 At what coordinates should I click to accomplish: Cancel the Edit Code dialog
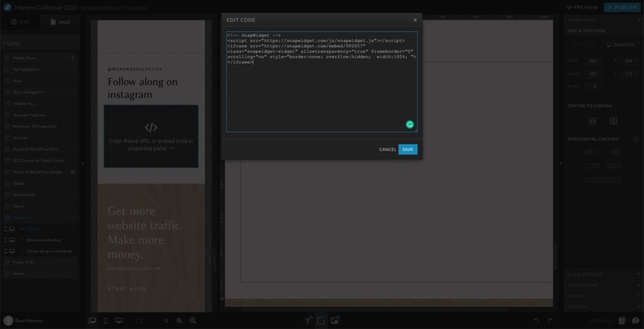point(387,150)
